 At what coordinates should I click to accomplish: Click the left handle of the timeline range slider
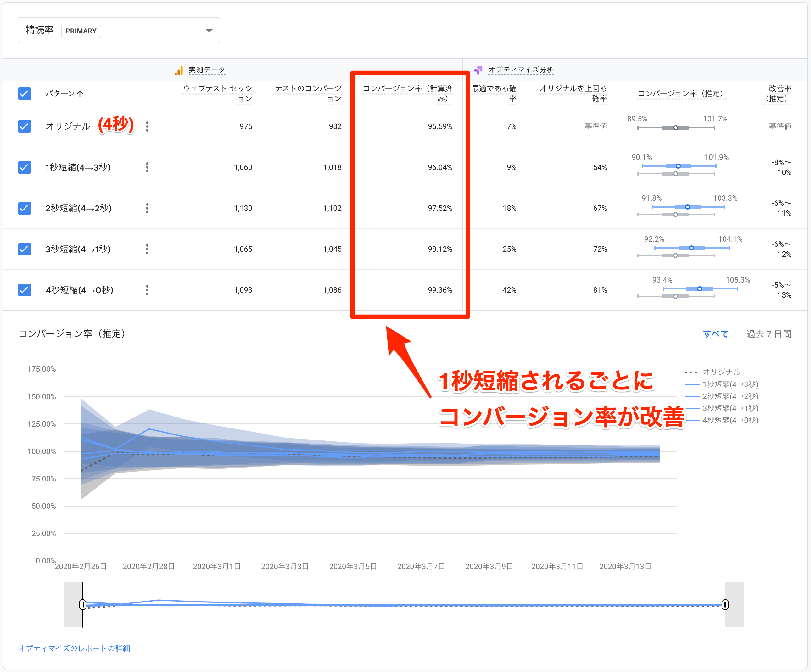(x=83, y=604)
